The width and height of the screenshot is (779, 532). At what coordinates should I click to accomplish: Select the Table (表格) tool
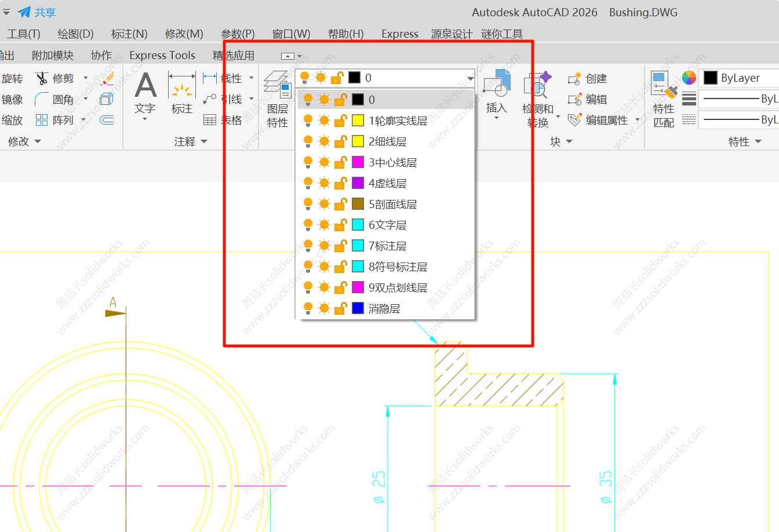[x=210, y=120]
